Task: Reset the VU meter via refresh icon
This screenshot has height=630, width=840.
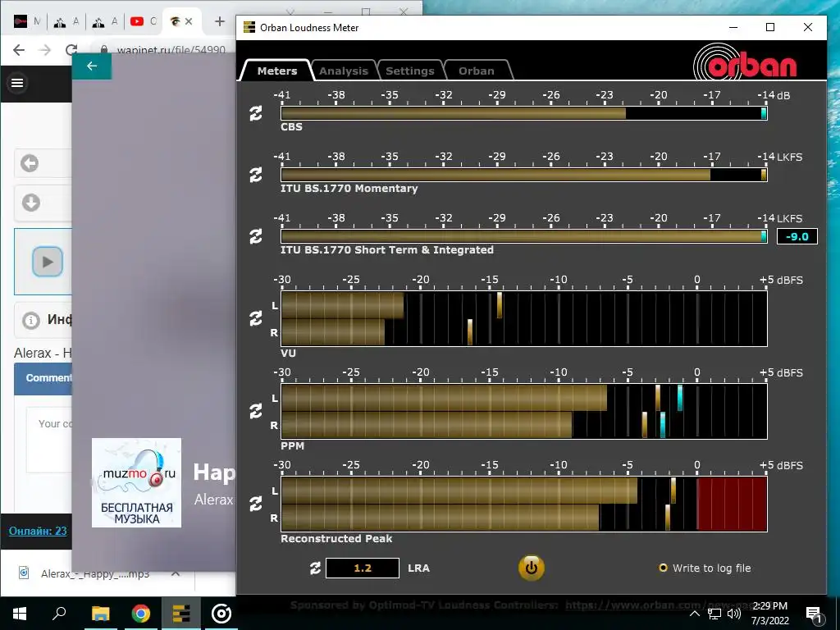Action: coord(256,319)
